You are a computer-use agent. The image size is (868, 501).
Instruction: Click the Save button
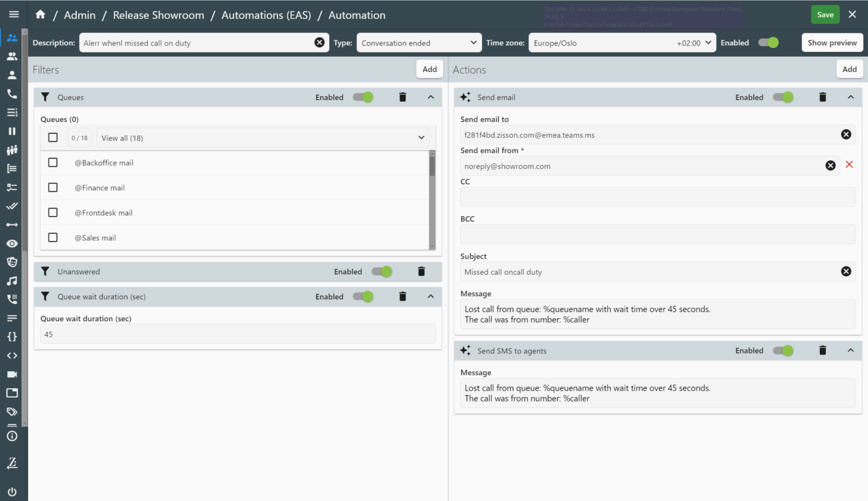click(x=825, y=15)
